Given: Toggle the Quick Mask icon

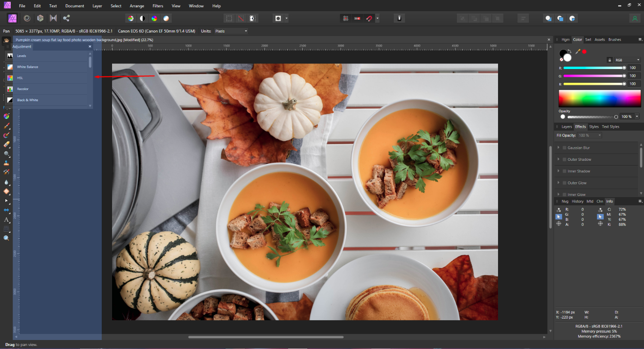Looking at the screenshot, I should pyautogui.click(x=278, y=18).
